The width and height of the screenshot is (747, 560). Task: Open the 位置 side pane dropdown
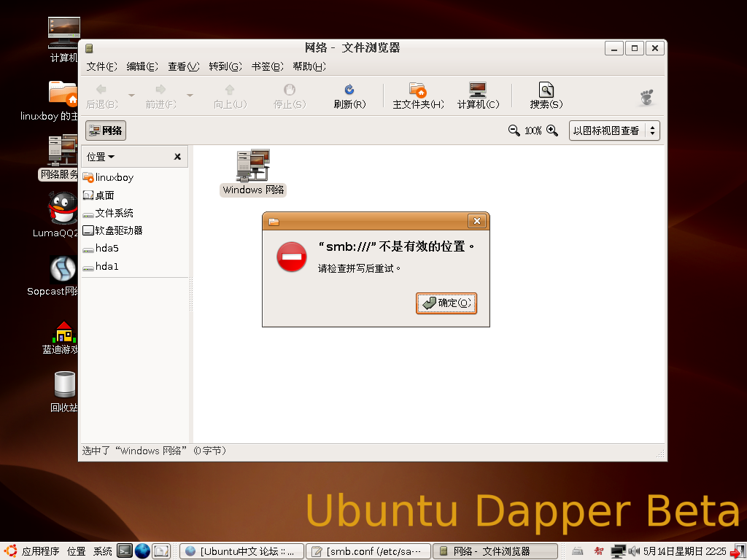coord(101,157)
